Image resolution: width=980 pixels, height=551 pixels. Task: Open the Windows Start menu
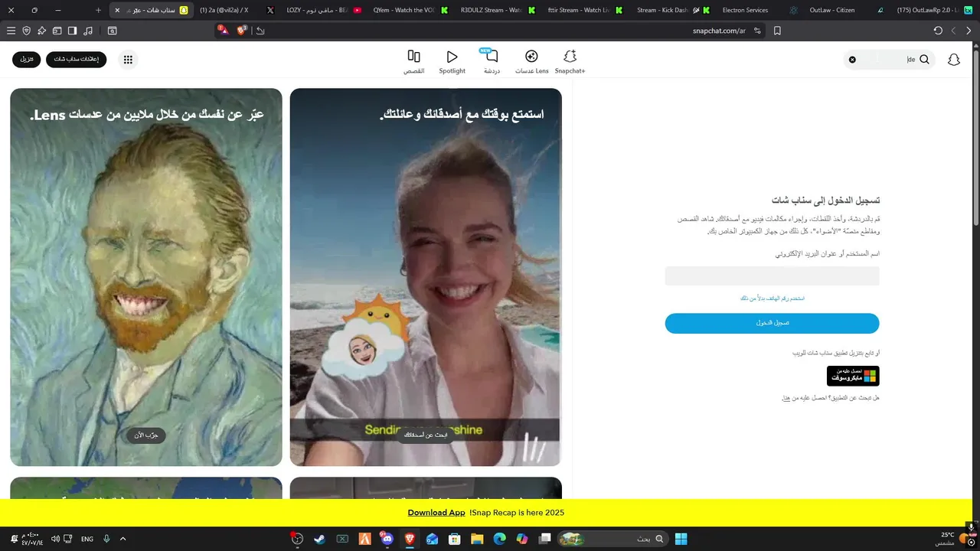(681, 539)
